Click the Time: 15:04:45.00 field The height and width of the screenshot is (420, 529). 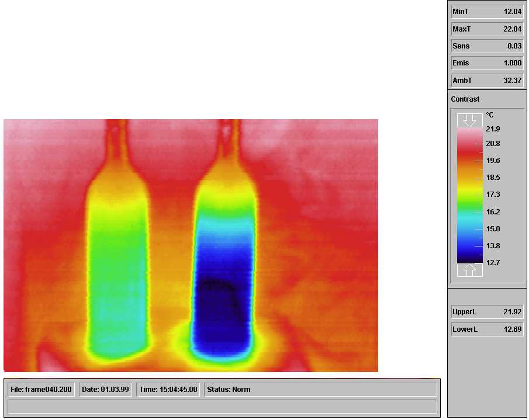click(x=168, y=389)
